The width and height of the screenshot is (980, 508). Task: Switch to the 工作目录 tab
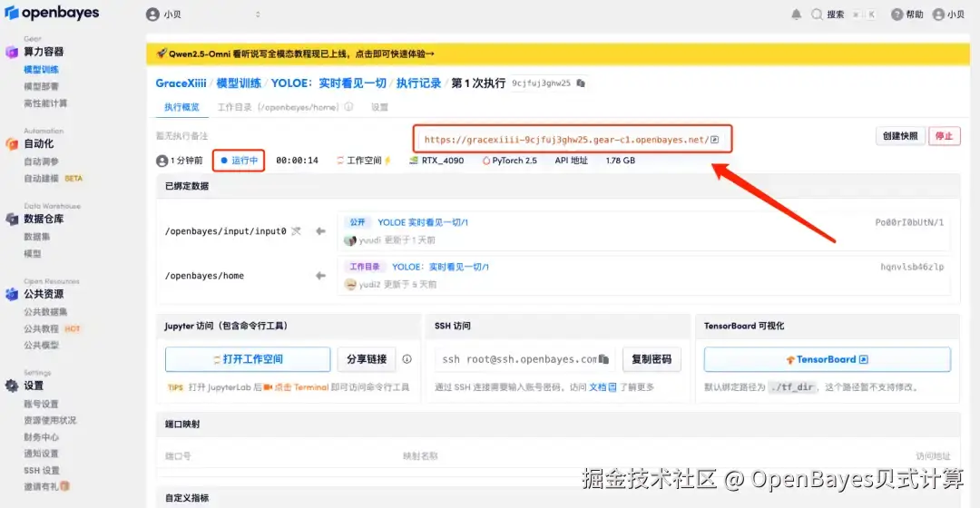point(278,107)
